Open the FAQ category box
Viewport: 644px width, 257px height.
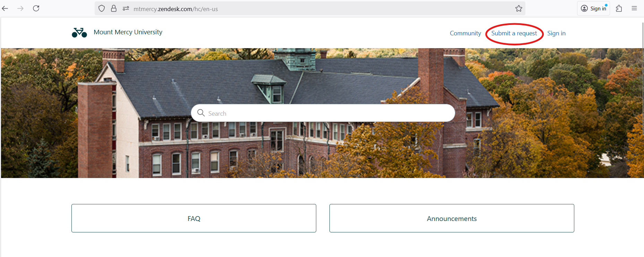(194, 218)
